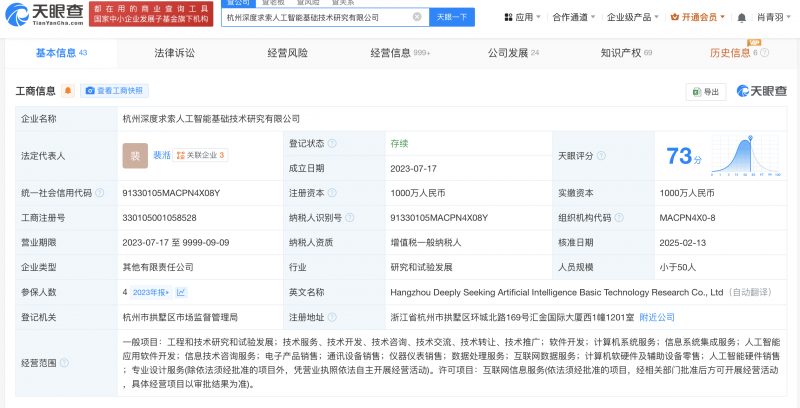Image resolution: width=800 pixels, height=408 pixels.
Task: Click the help icon beside 统一社会信用代码
Action: pos(99,193)
